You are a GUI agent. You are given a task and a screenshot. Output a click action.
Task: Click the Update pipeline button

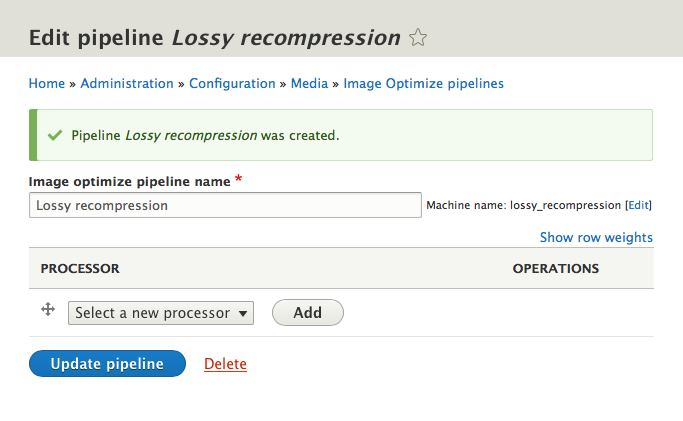pos(107,364)
